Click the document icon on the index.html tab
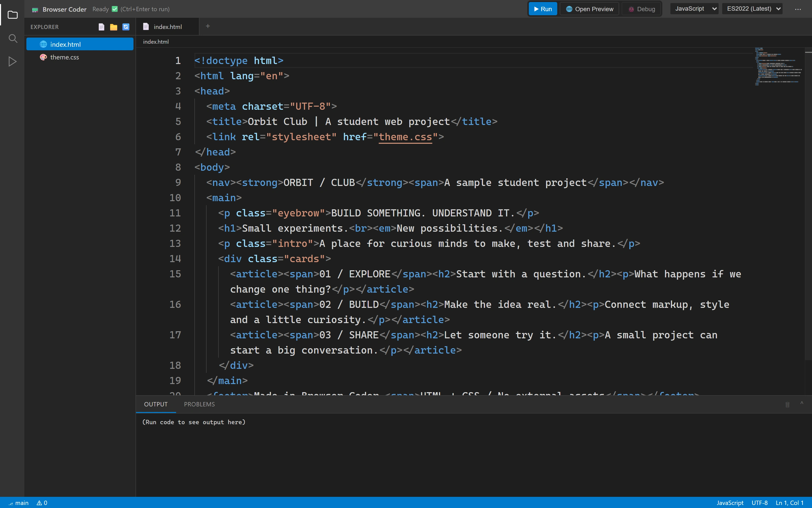Screen dimensions: 812x508 pos(146,26)
